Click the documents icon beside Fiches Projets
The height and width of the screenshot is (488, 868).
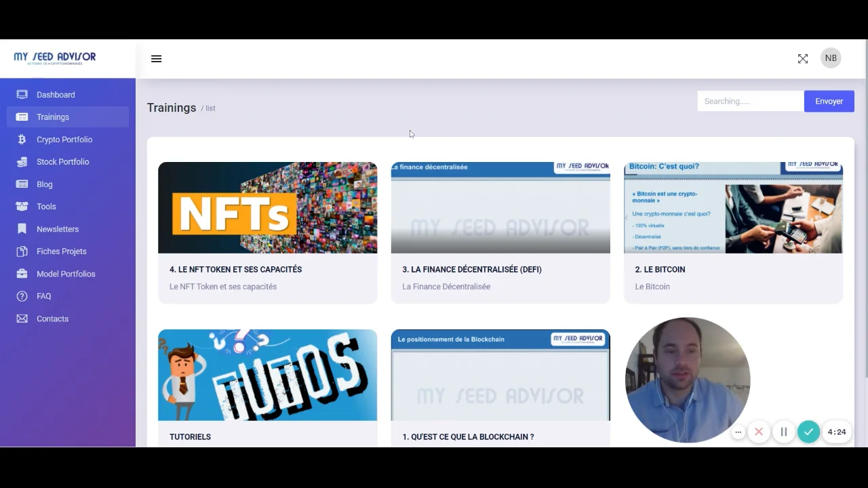pos(22,251)
